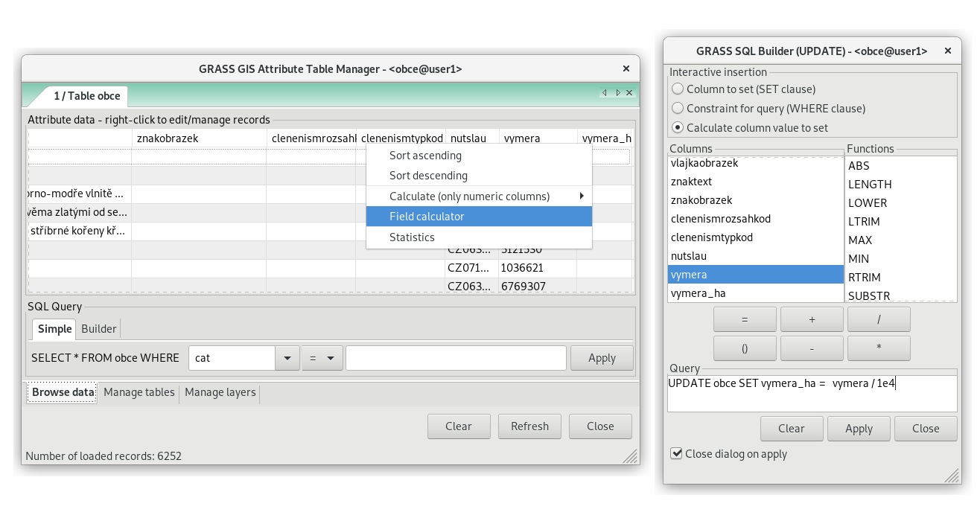The height and width of the screenshot is (521, 980).
Task: Switch to the 'Builder' SQL query tab
Action: [99, 329]
